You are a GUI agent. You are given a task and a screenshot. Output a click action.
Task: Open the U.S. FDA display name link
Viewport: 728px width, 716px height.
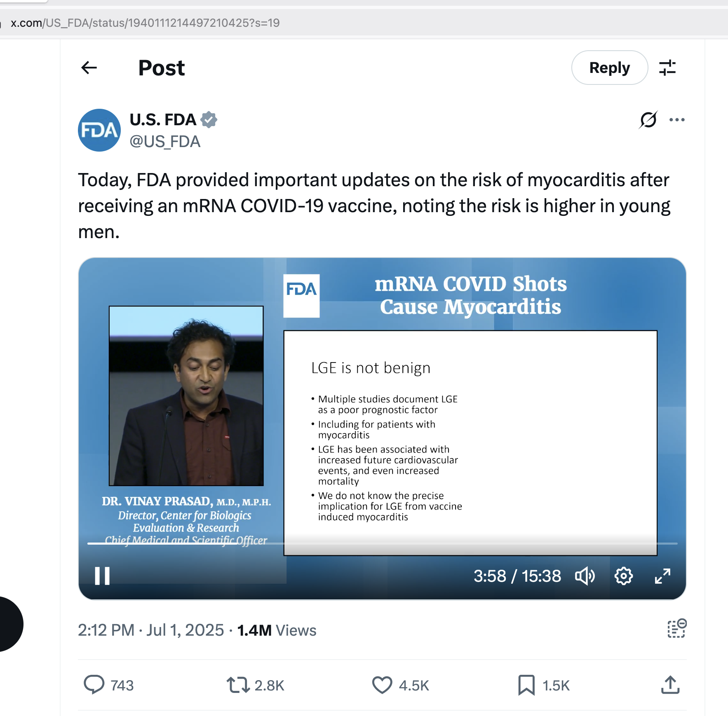point(163,120)
